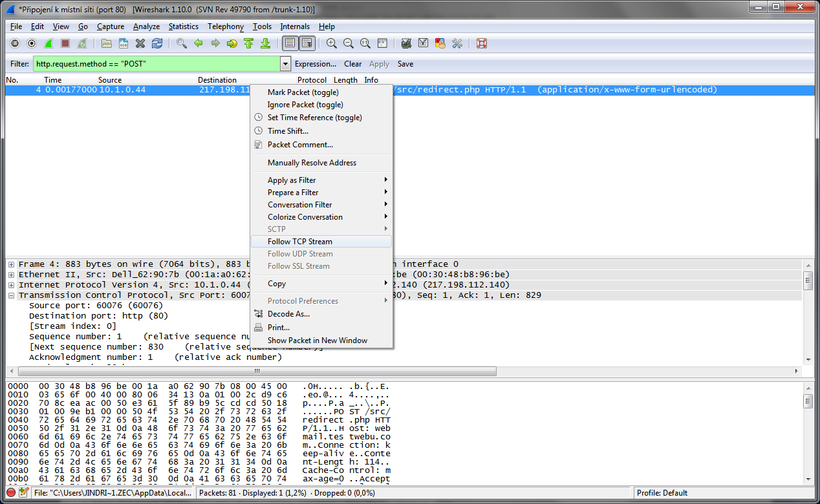Click the Source column header
Image resolution: width=820 pixels, height=504 pixels.
110,80
